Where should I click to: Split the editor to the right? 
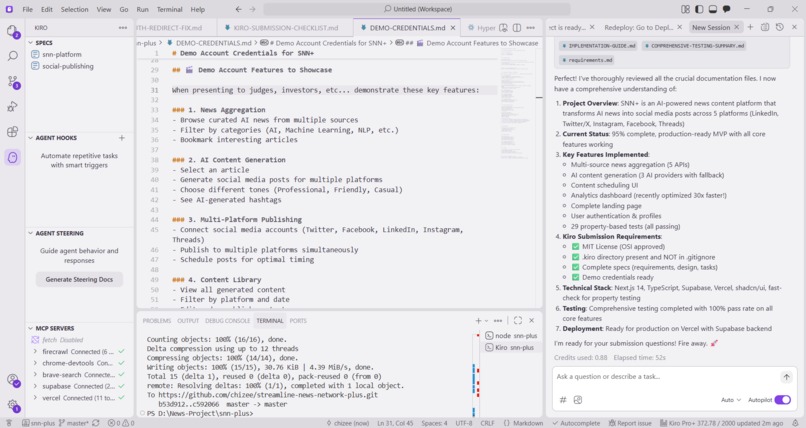tap(517, 28)
